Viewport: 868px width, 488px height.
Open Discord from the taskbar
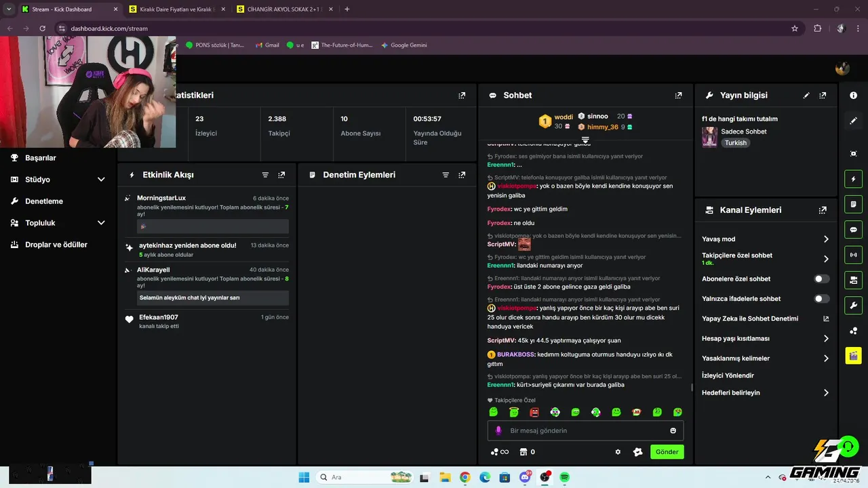pyautogui.click(x=525, y=477)
